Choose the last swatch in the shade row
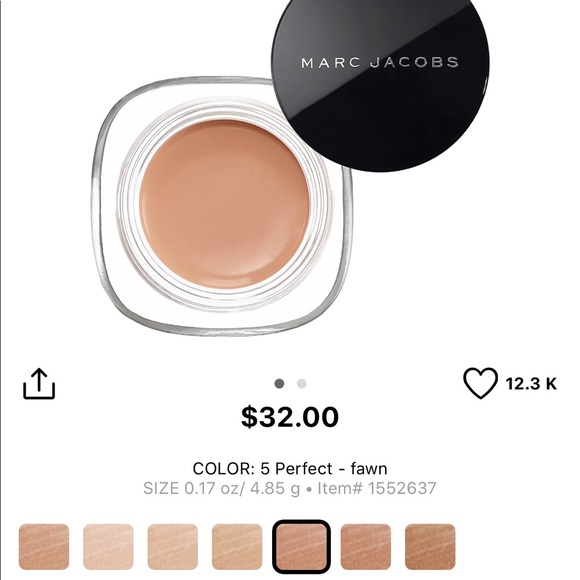 430,546
